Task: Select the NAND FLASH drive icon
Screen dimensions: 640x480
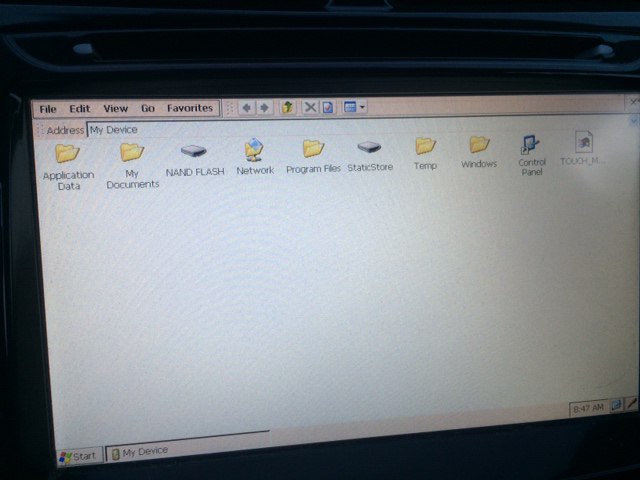Action: pos(193,151)
